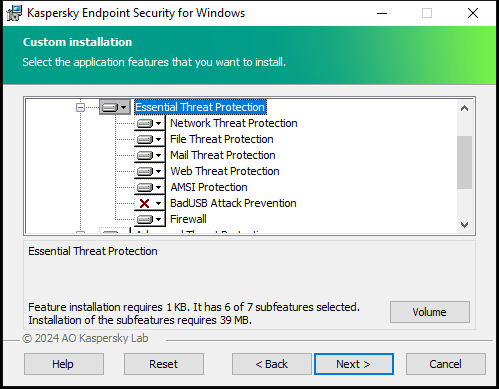Close the Kaspersky installer window
Screen dimensions: 499x389
coord(473,13)
